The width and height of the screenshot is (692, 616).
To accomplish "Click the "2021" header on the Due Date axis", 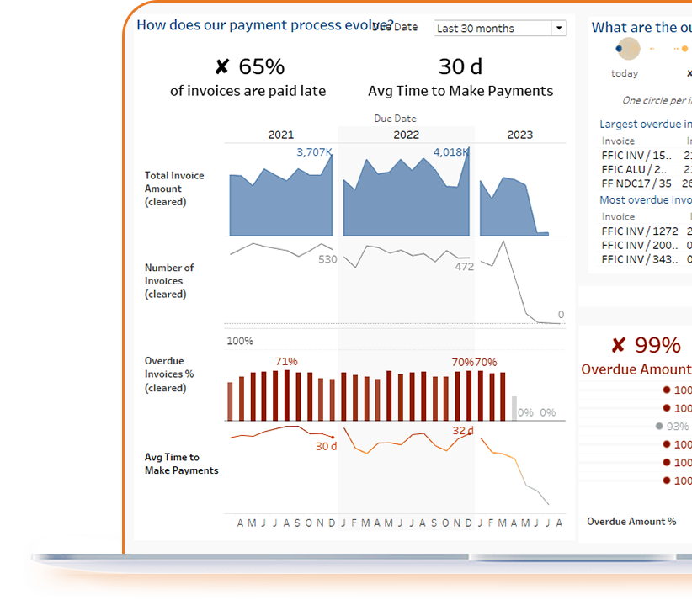I will (x=280, y=134).
